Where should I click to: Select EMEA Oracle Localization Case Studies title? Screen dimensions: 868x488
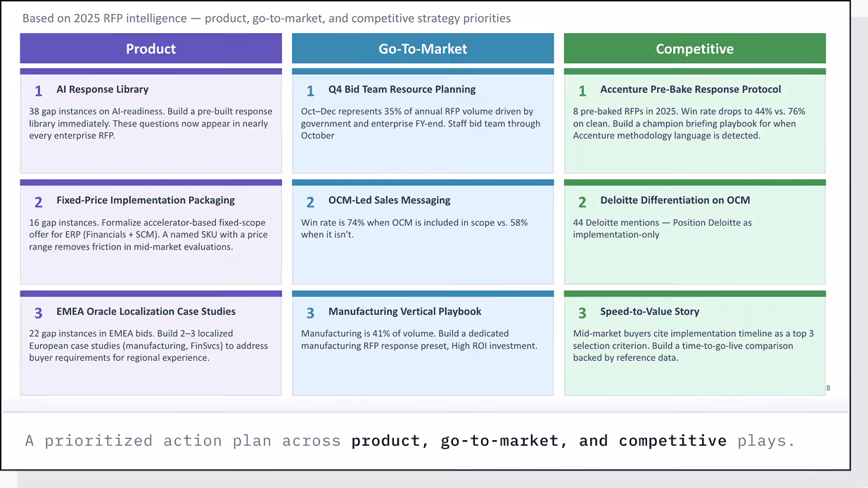146,312
